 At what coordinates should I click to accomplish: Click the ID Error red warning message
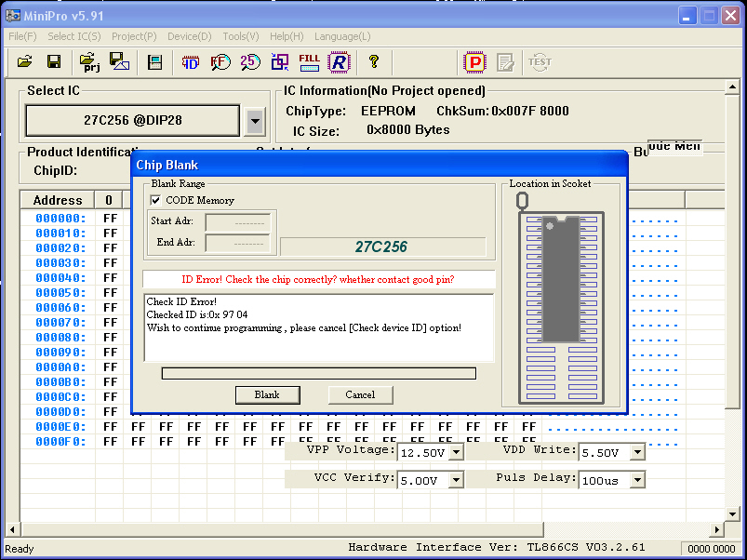point(318,279)
